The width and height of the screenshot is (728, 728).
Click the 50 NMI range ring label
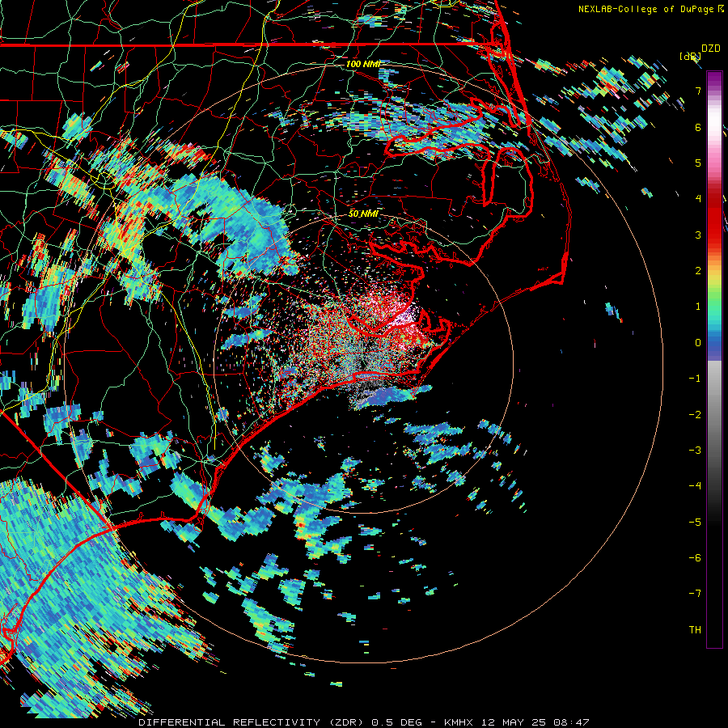pos(363,214)
